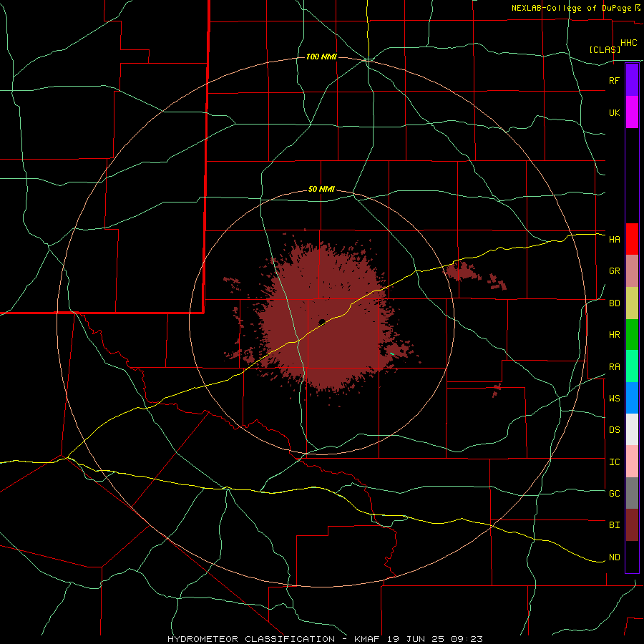
Task: Select the GR pink legend swatch
Action: point(632,271)
